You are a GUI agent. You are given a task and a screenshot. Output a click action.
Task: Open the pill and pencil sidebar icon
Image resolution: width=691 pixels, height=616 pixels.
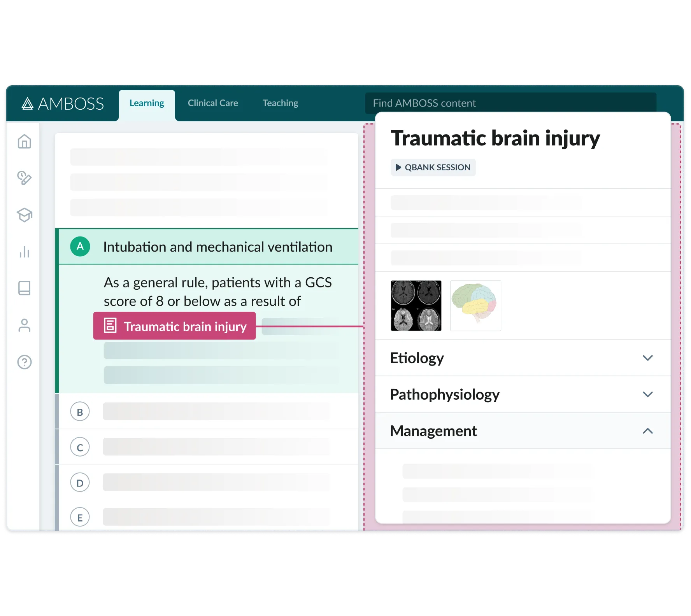[x=25, y=178]
